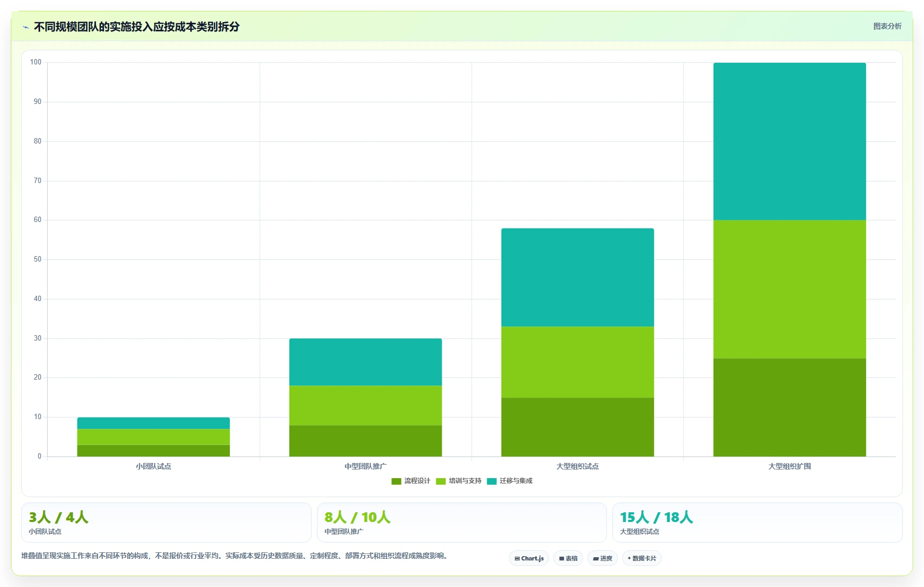Click the 中型团队推广 x-axis label
The height and width of the screenshot is (587, 924).
click(365, 466)
